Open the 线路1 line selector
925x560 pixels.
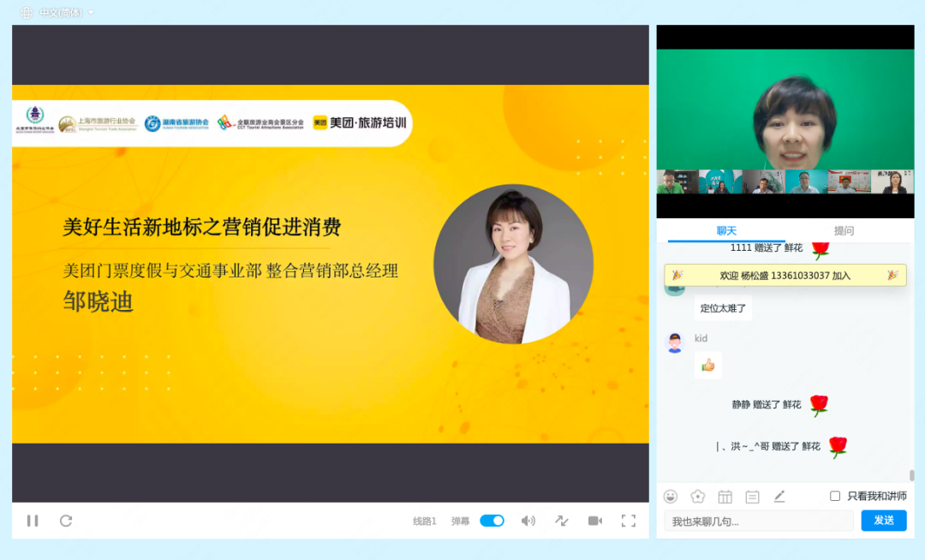pos(424,521)
